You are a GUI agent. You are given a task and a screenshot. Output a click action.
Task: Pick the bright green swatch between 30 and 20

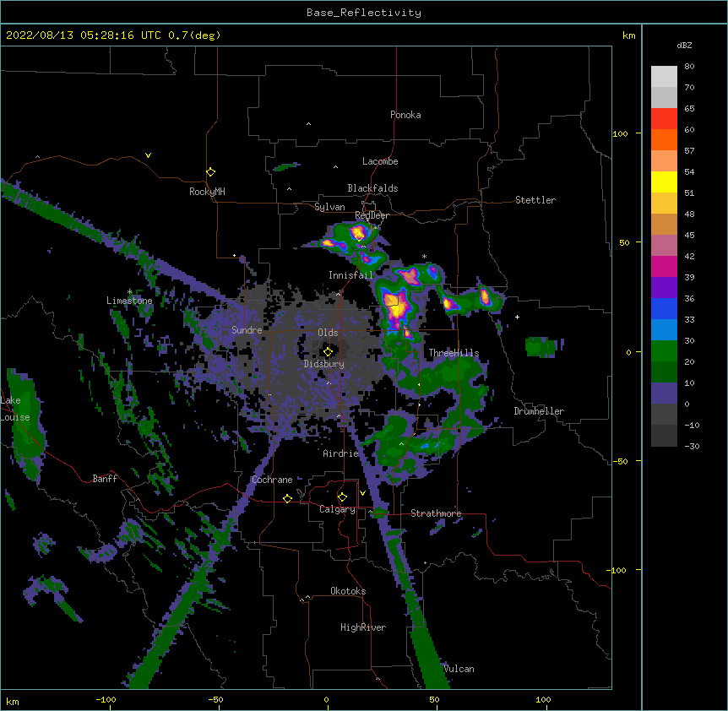click(x=664, y=351)
